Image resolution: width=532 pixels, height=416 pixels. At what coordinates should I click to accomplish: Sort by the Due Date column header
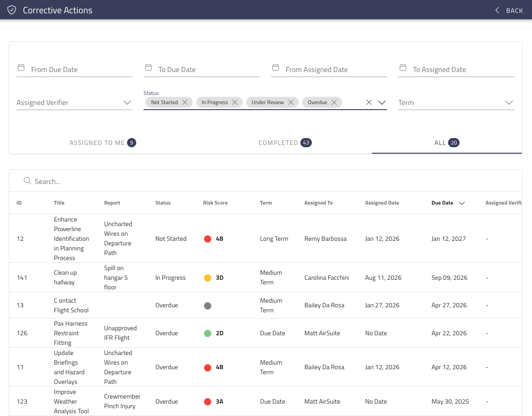coord(443,203)
